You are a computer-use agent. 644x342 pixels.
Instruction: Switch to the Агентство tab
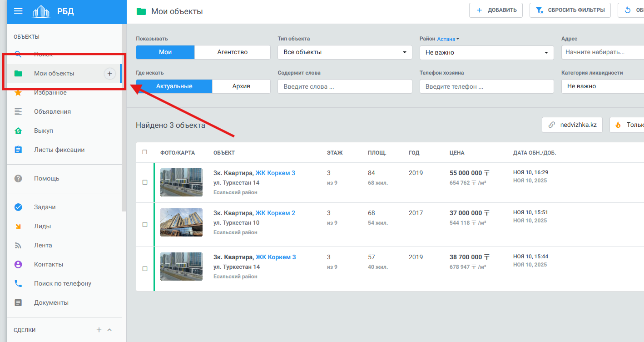click(232, 52)
